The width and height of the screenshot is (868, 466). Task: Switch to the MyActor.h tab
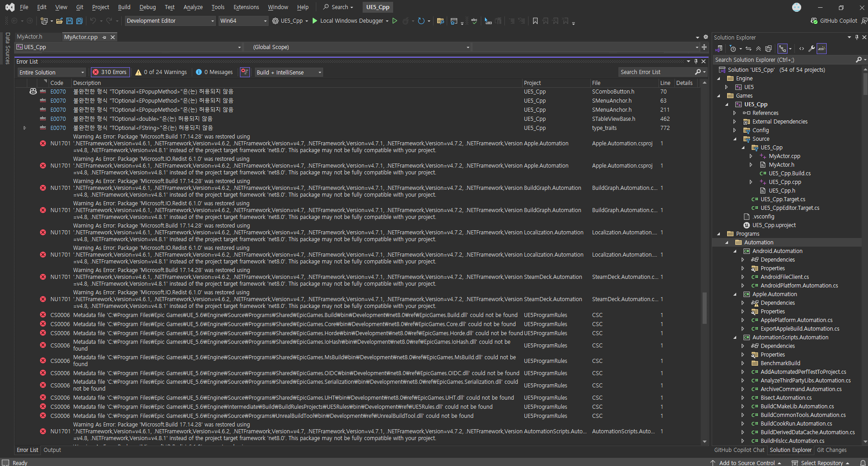[x=30, y=37]
